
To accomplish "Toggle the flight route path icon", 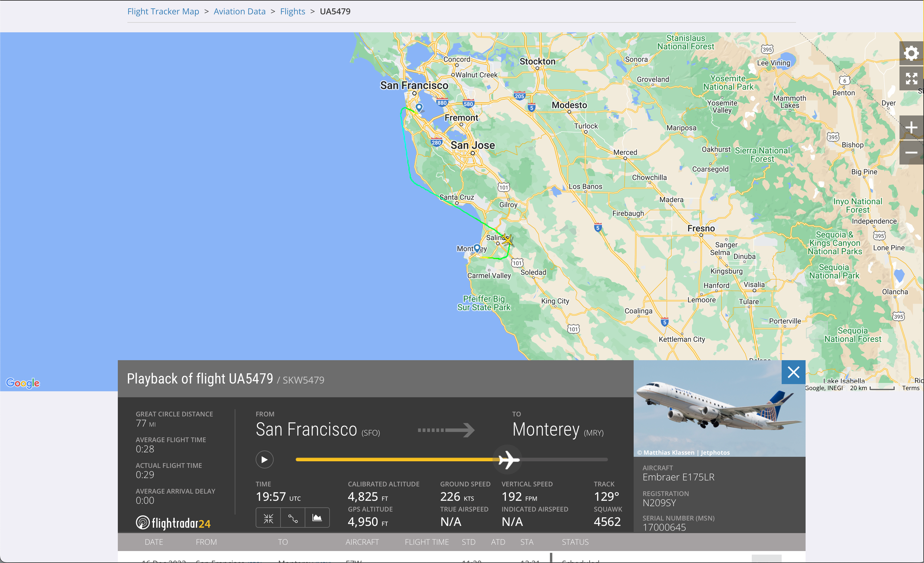I will [292, 518].
